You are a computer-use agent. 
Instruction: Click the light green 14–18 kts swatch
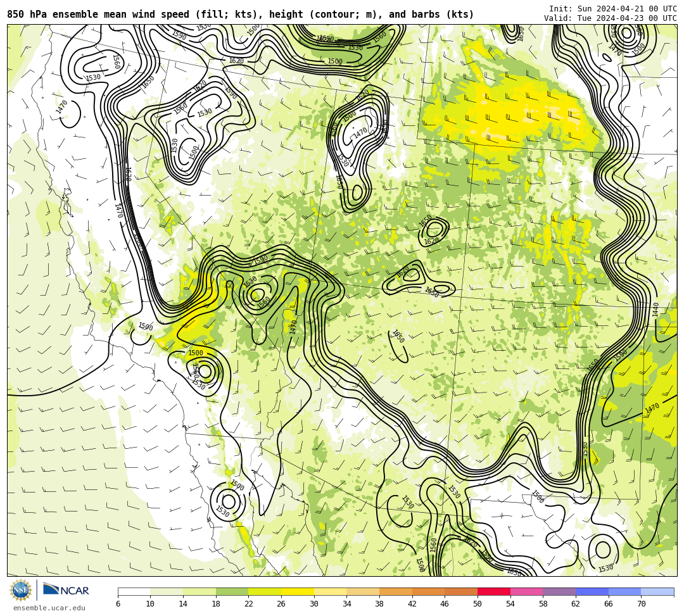tap(199, 591)
